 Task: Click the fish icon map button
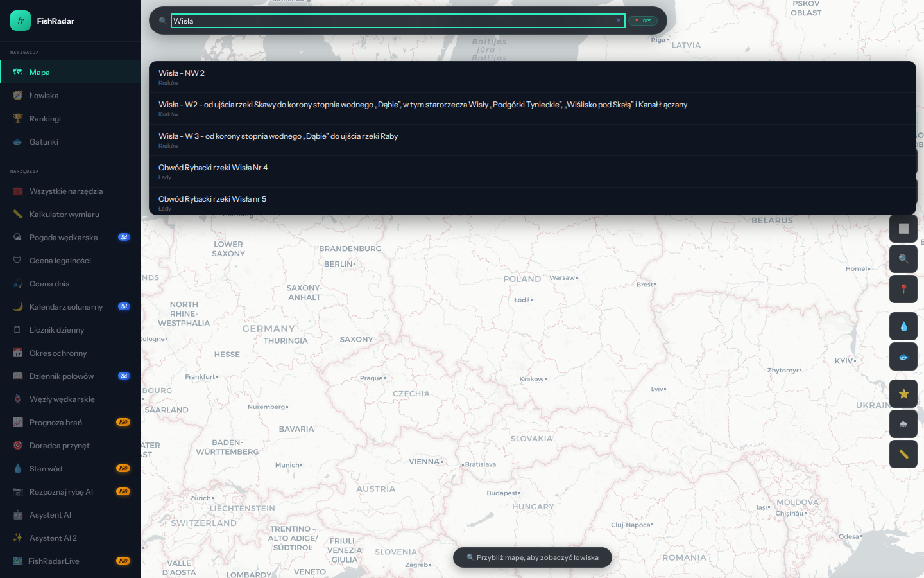coord(903,356)
